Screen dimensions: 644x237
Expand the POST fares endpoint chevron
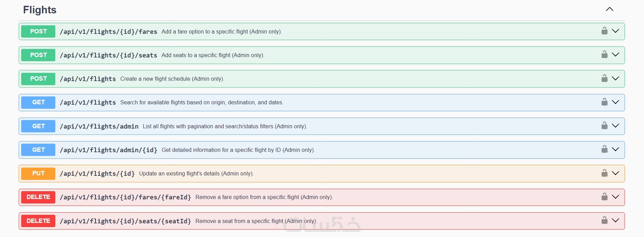coord(615,31)
